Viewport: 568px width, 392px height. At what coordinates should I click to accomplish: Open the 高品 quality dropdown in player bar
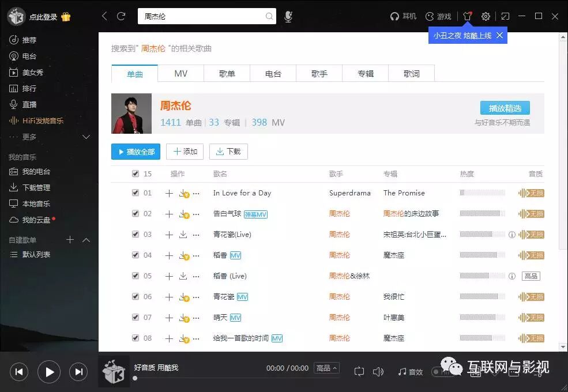[x=326, y=368]
